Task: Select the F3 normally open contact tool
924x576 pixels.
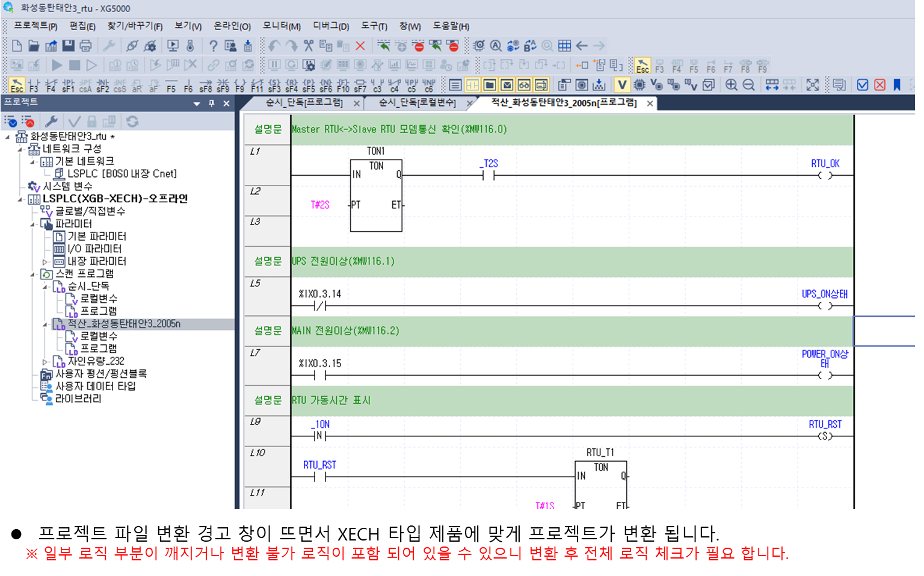Action: tap(34, 85)
